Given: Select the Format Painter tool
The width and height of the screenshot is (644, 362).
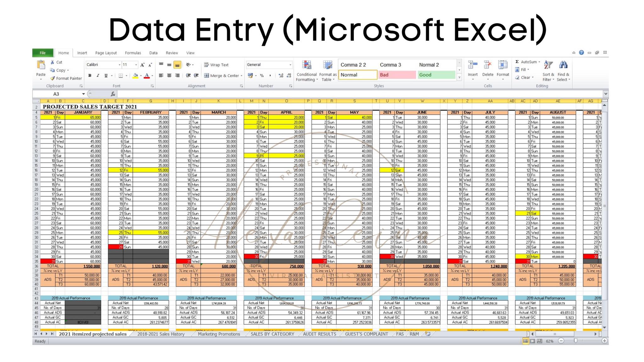Looking at the screenshot, I should point(66,78).
